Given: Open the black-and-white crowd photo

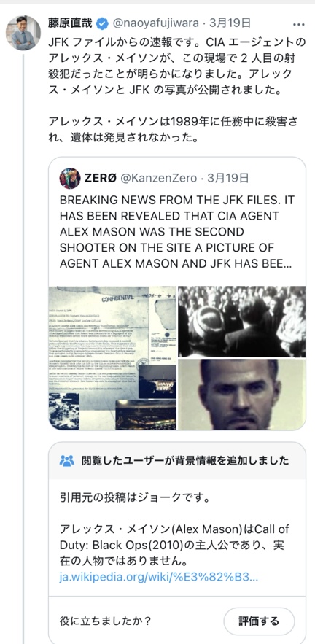Looking at the screenshot, I should coord(241,322).
